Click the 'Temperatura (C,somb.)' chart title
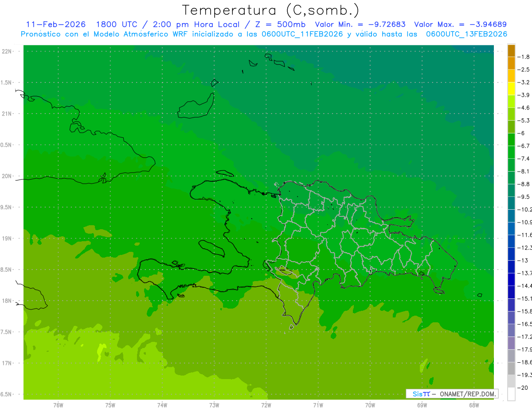 [x=271, y=10]
